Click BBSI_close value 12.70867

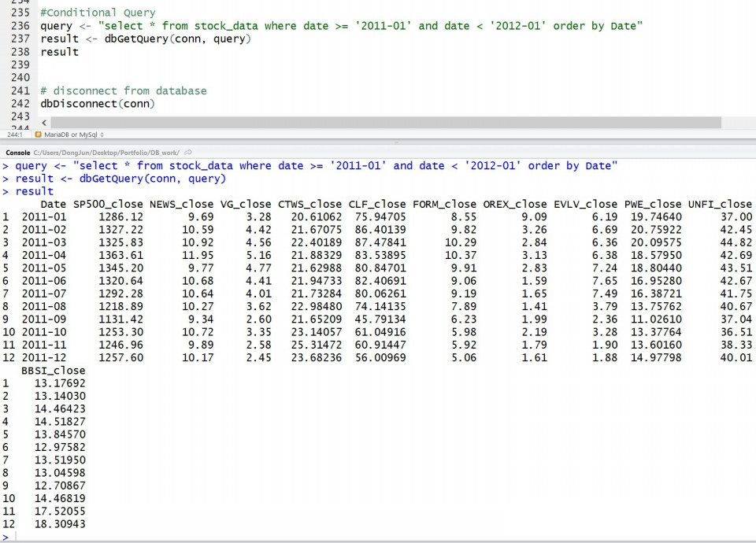60,486
